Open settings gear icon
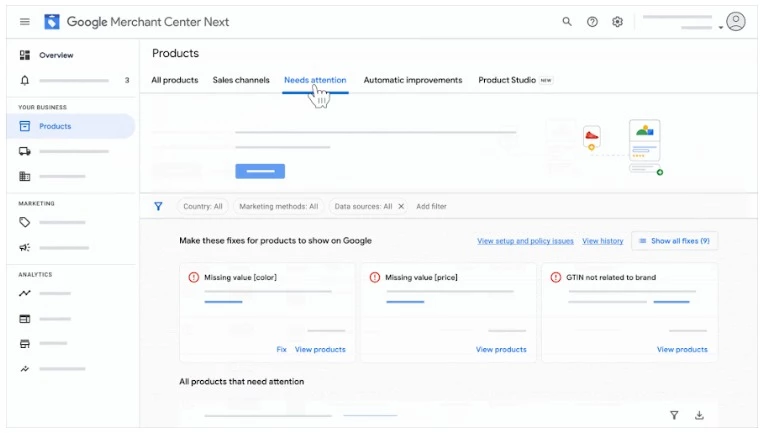The width and height of the screenshot is (767, 434). (617, 22)
